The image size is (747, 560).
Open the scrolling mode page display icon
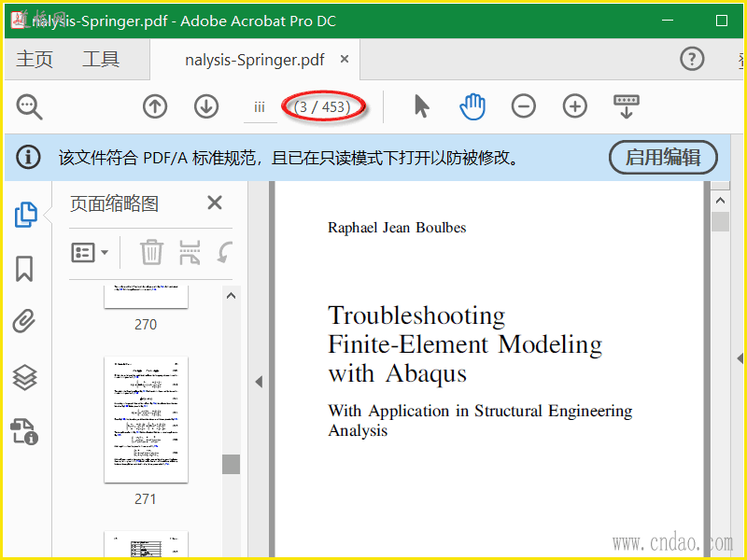[x=627, y=106]
